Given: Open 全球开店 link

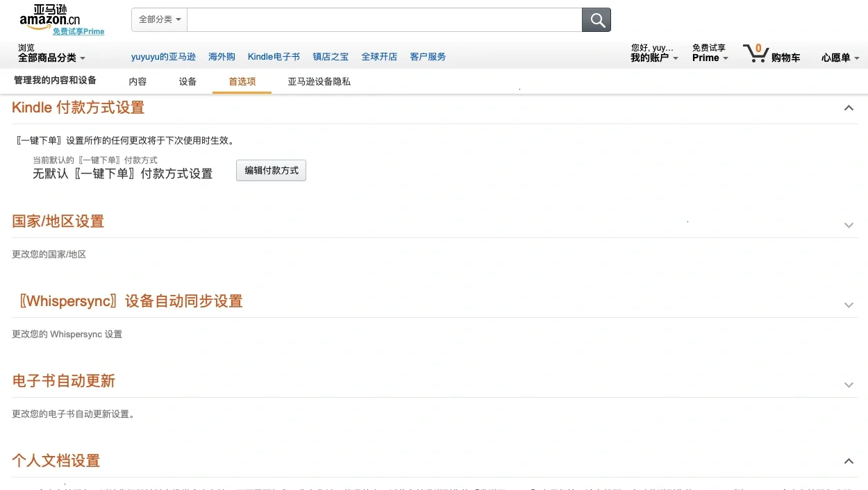Looking at the screenshot, I should [379, 57].
